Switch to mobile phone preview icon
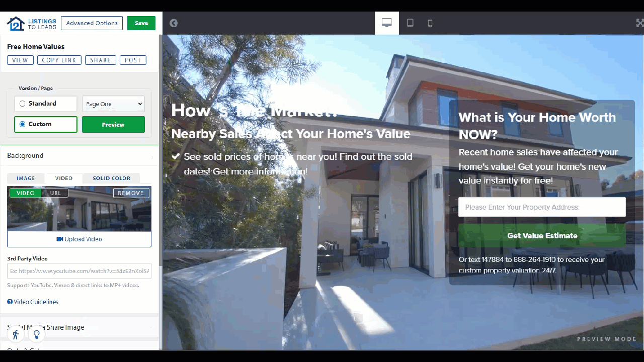The width and height of the screenshot is (644, 362). pos(430,23)
